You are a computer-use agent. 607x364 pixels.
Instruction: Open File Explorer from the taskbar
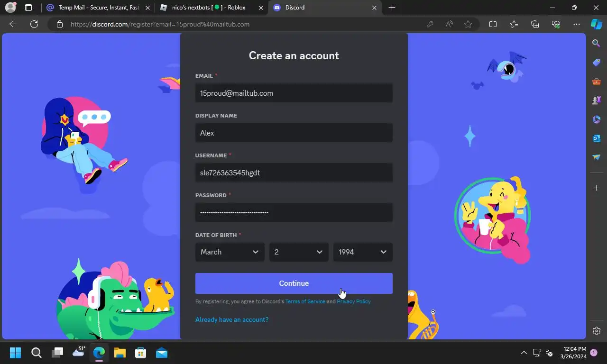(120, 353)
